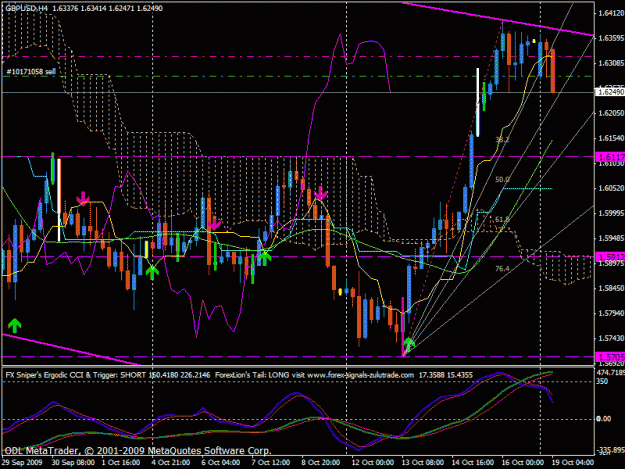The image size is (625, 469).
Task: Click yellow dot marker near 16 Oct highs
Action: coord(534,41)
